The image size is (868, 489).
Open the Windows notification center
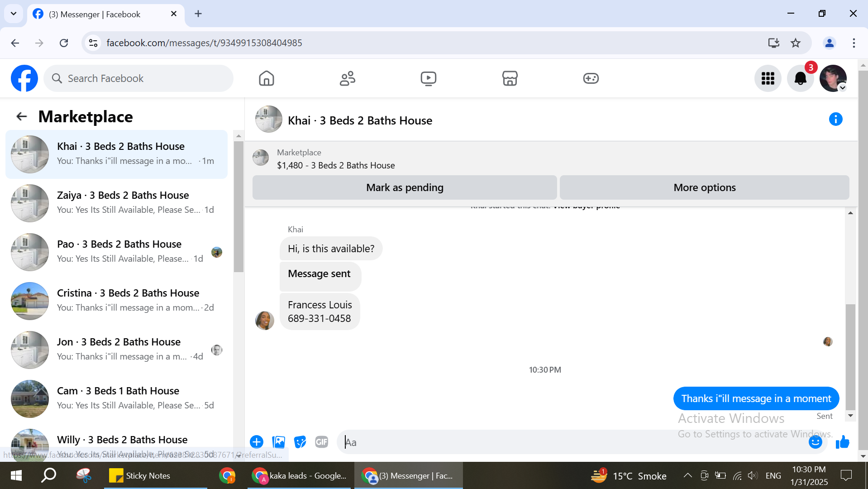click(846, 475)
